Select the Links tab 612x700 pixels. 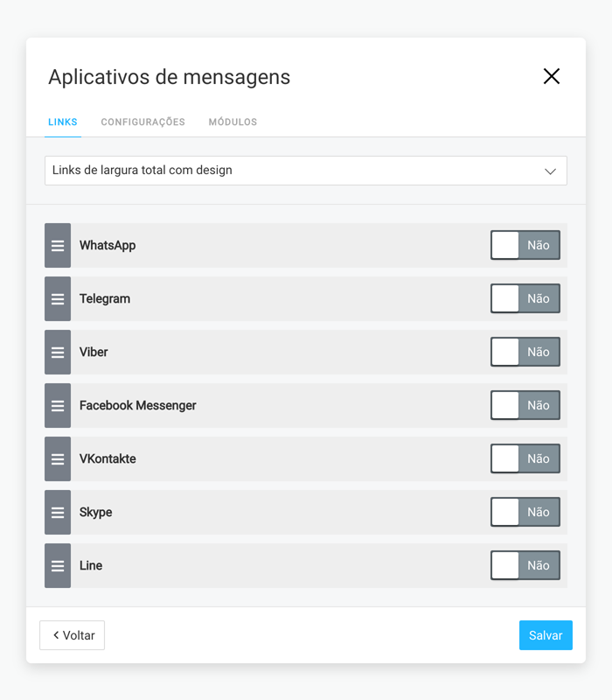tap(63, 122)
